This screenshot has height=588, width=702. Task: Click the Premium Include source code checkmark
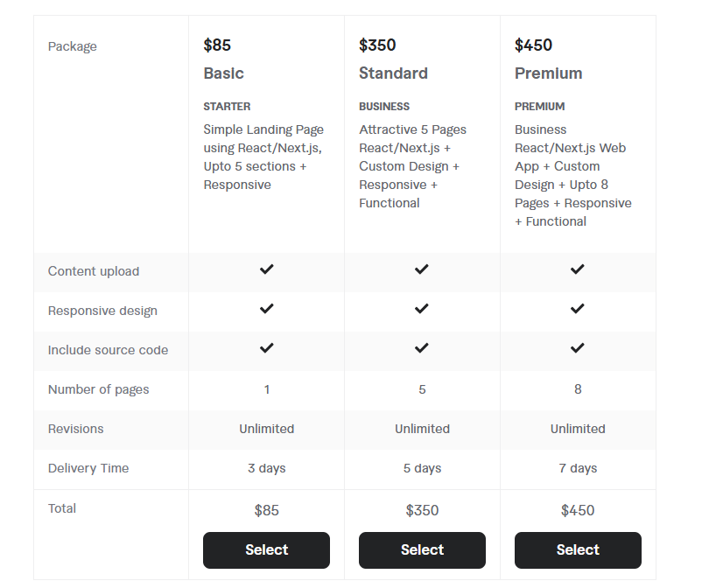pos(578,348)
